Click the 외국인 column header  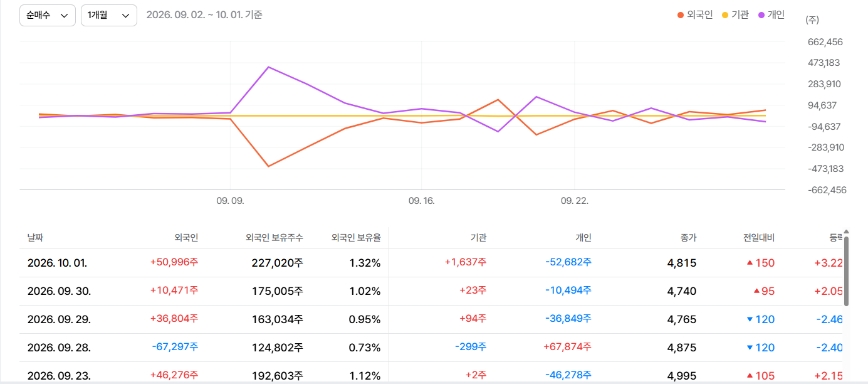point(186,238)
